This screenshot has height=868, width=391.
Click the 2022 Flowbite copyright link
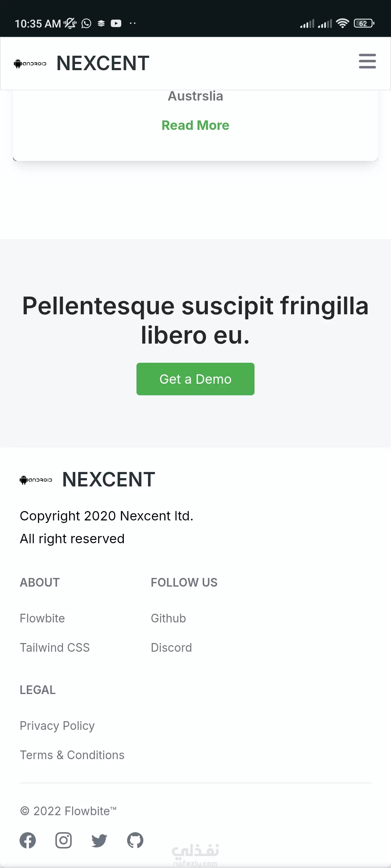point(68,811)
